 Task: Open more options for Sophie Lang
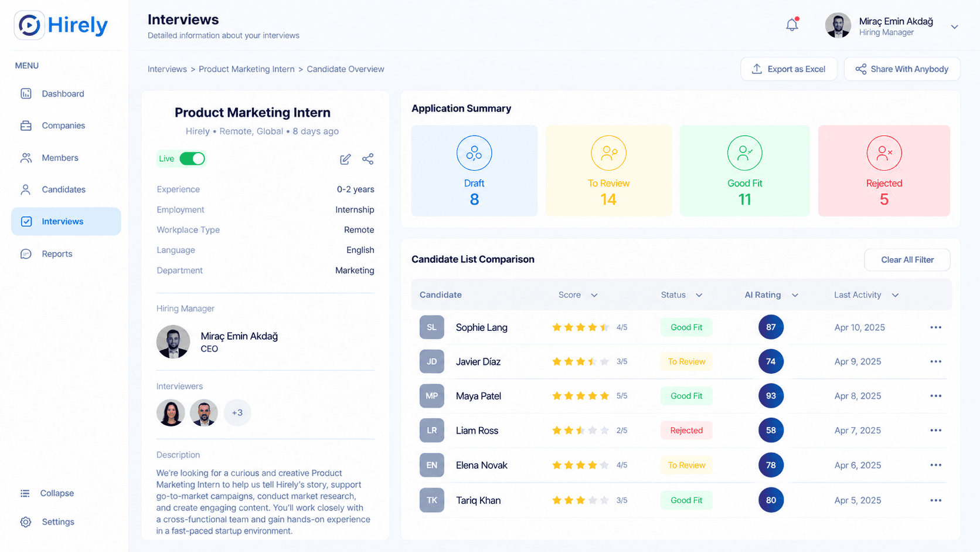[x=935, y=327]
